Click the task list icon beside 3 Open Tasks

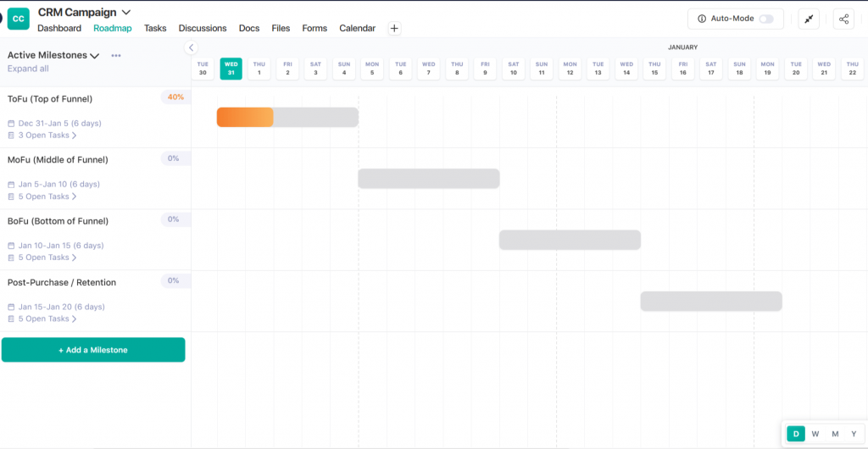tap(11, 135)
